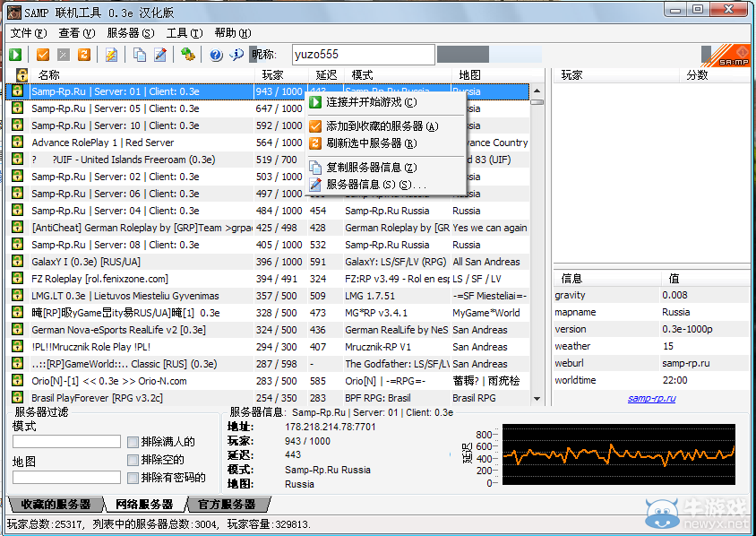The width and height of the screenshot is (756, 536).
Task: Click the blue help question mark icon
Action: 216,55
